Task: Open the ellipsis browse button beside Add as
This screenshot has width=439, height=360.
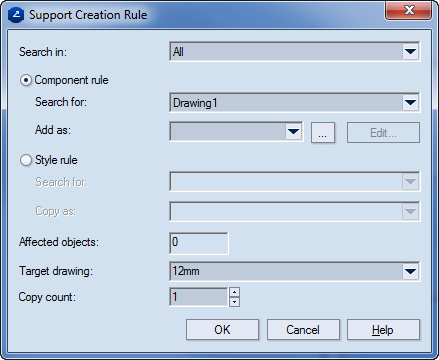Action: pyautogui.click(x=323, y=133)
